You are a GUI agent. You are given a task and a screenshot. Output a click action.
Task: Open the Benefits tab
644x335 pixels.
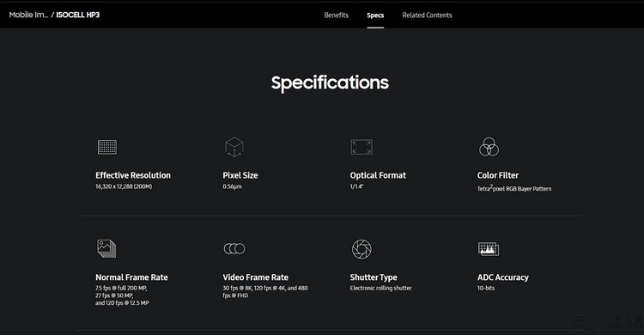336,15
